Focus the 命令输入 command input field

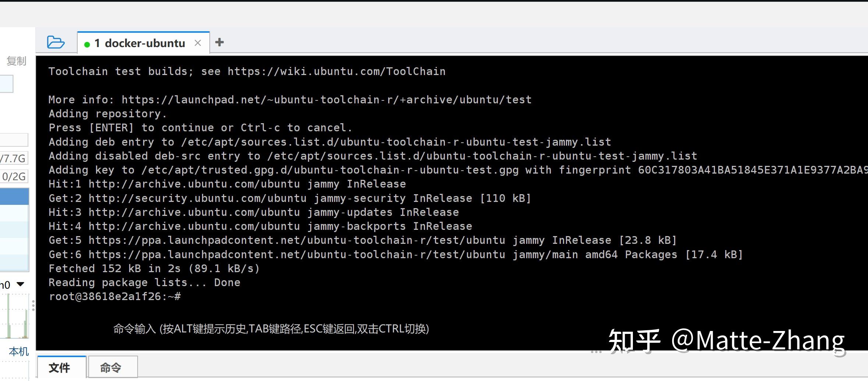coord(271,328)
